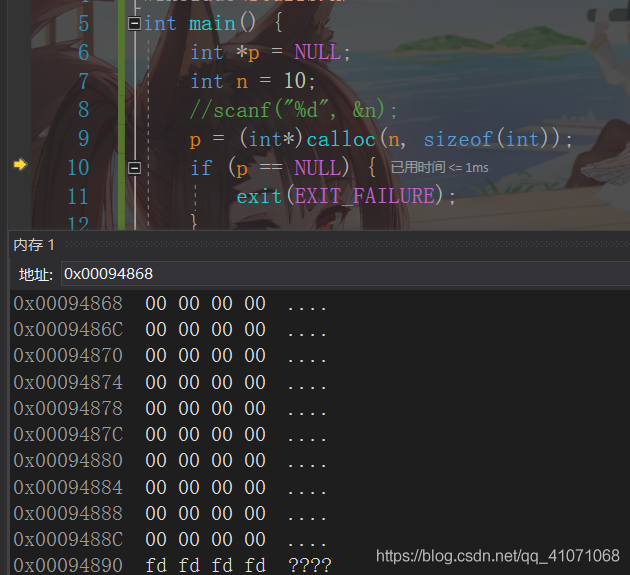Collapse the main function code block
This screenshot has height=575, width=630.
[134, 24]
